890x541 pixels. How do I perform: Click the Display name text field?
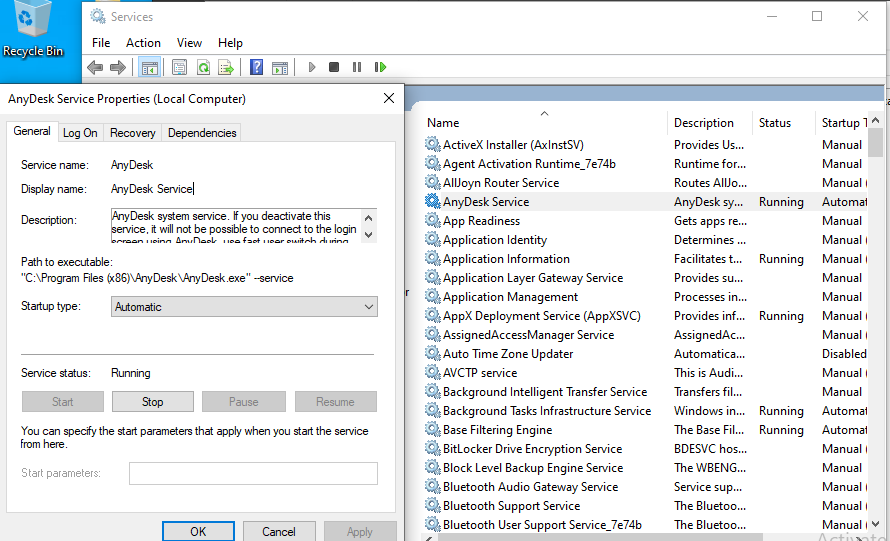coord(244,188)
